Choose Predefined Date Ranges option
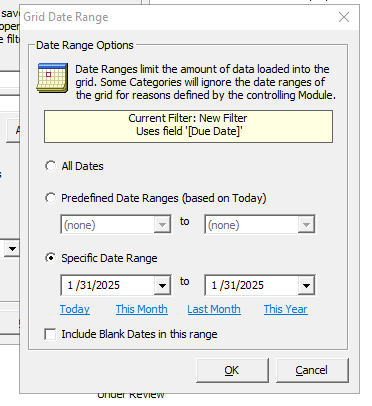Viewport: 372px width, 406px height. pyautogui.click(x=50, y=198)
